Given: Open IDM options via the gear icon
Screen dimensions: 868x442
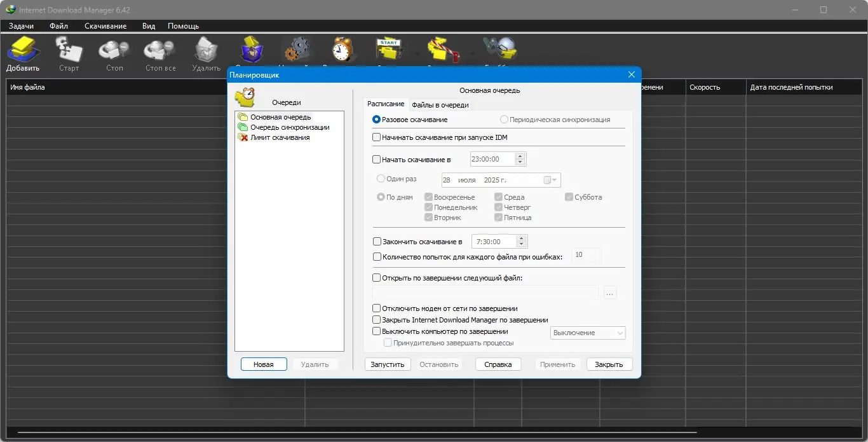Looking at the screenshot, I should point(296,48).
